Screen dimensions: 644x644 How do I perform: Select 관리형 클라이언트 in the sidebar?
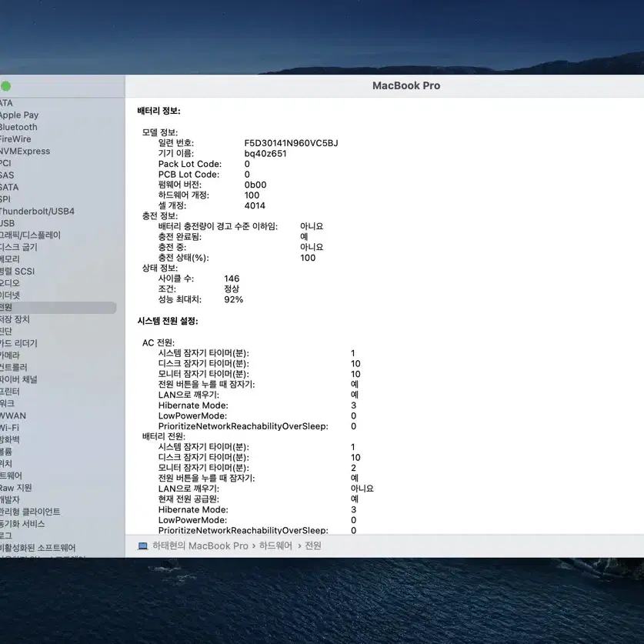(x=30, y=512)
